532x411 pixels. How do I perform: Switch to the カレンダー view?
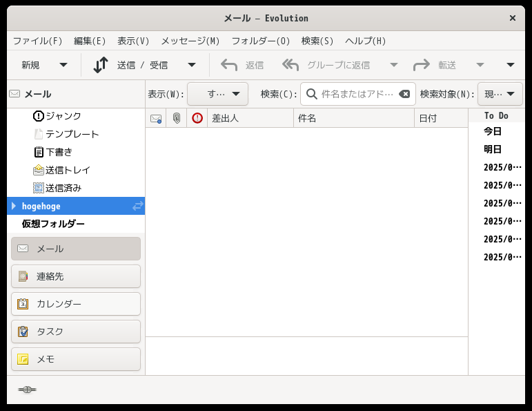point(76,304)
